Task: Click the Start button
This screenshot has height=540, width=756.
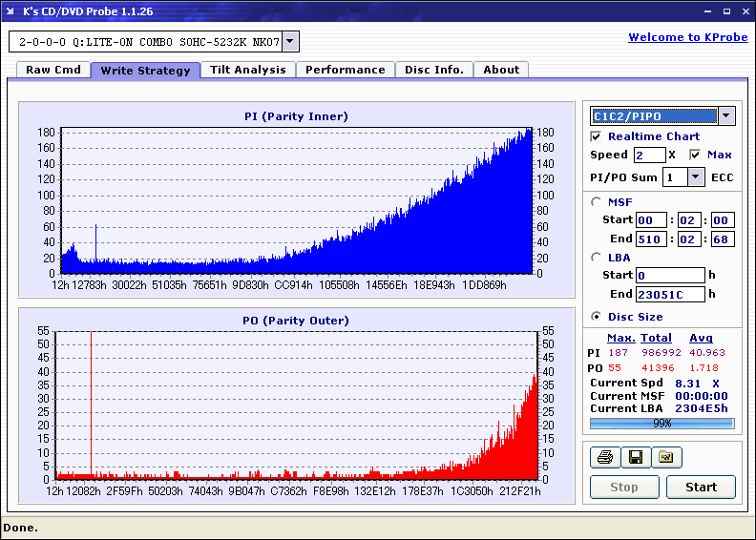Action: (x=701, y=487)
